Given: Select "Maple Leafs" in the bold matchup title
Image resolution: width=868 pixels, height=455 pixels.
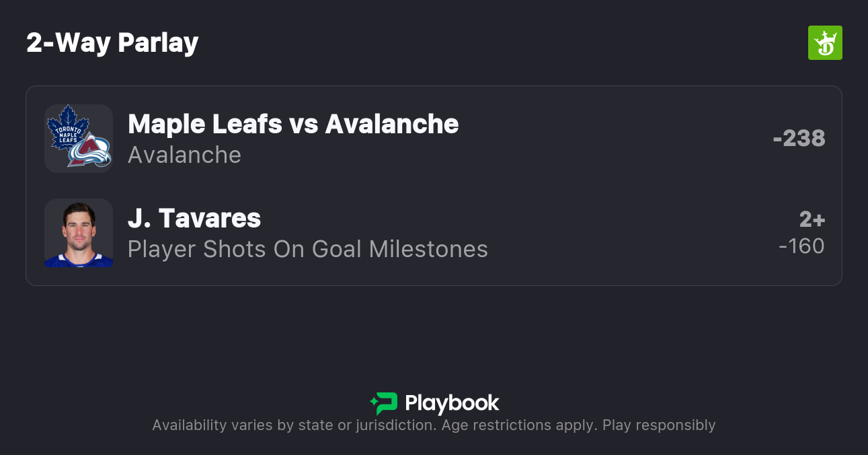Looking at the screenshot, I should [x=205, y=124].
